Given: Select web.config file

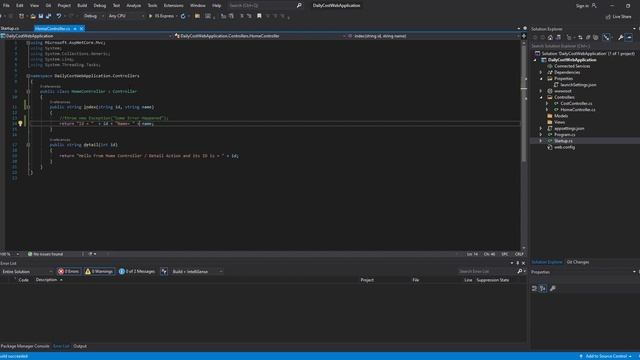Looking at the screenshot, I should 564,147.
